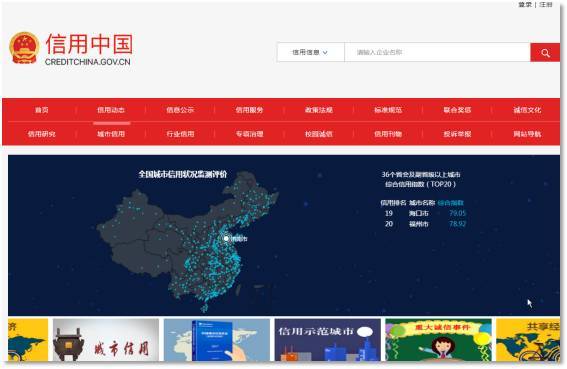Select the 信用动态 menu item
The width and height of the screenshot is (567, 369).
111,110
